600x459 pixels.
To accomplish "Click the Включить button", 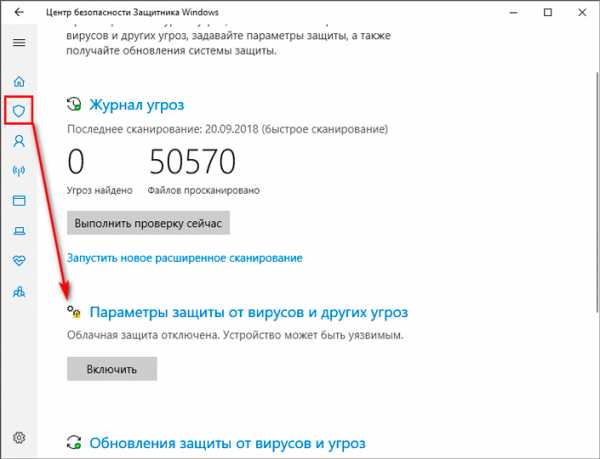I will 112,369.
